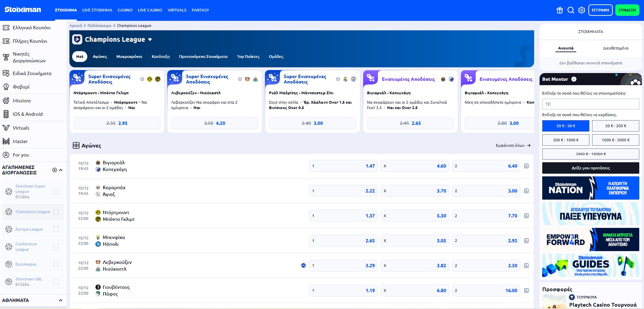The width and height of the screenshot is (644, 309).
Task: Click the add favorite competitions plus icon
Action: pos(55,170)
